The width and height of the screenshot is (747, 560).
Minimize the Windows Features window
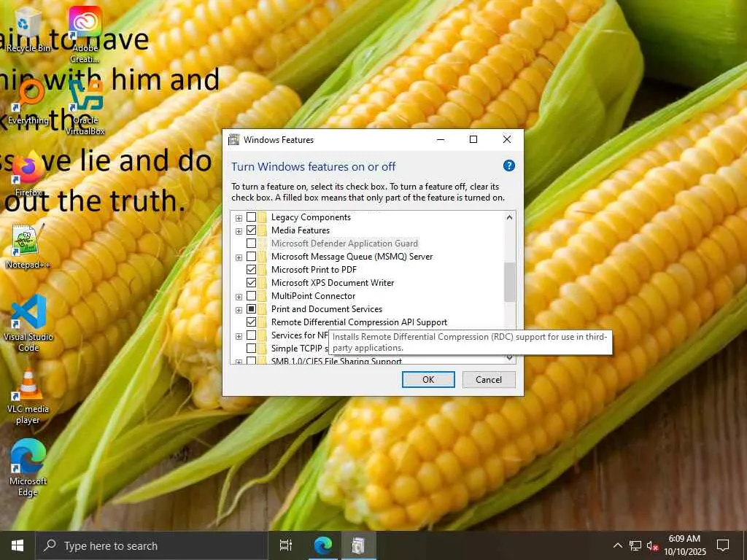click(441, 139)
